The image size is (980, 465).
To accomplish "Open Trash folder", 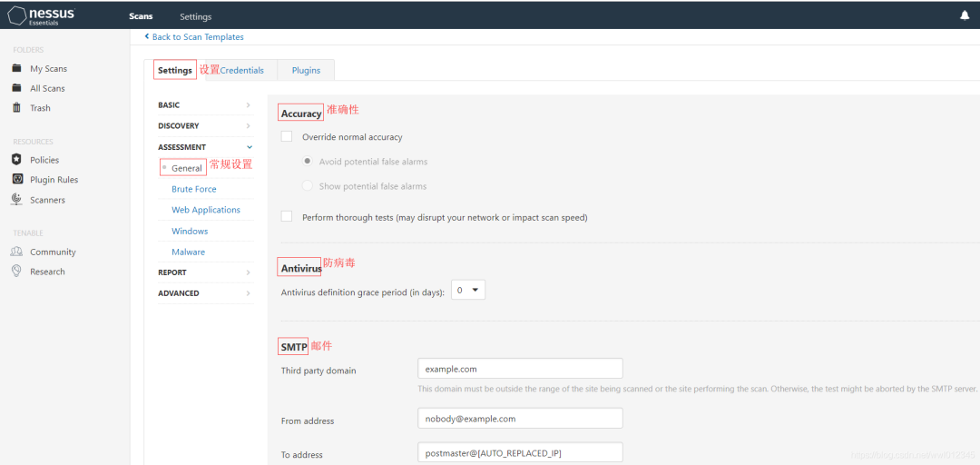I will pyautogui.click(x=40, y=108).
